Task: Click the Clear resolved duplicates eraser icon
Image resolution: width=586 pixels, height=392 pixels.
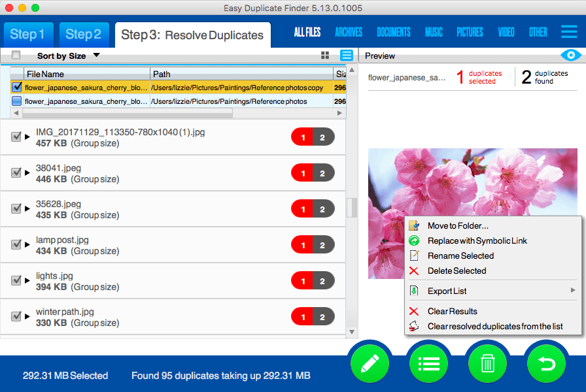Action: click(x=414, y=326)
